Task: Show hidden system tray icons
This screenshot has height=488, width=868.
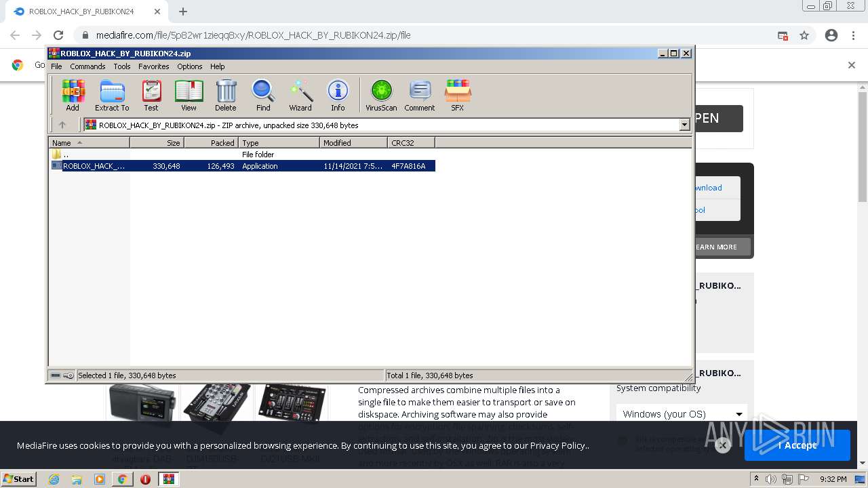Action: click(x=757, y=479)
